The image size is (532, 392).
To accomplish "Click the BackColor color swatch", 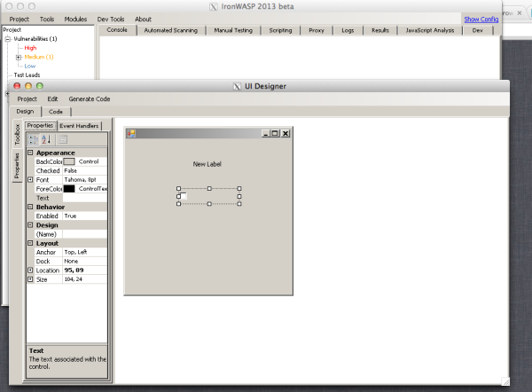I will pyautogui.click(x=69, y=161).
